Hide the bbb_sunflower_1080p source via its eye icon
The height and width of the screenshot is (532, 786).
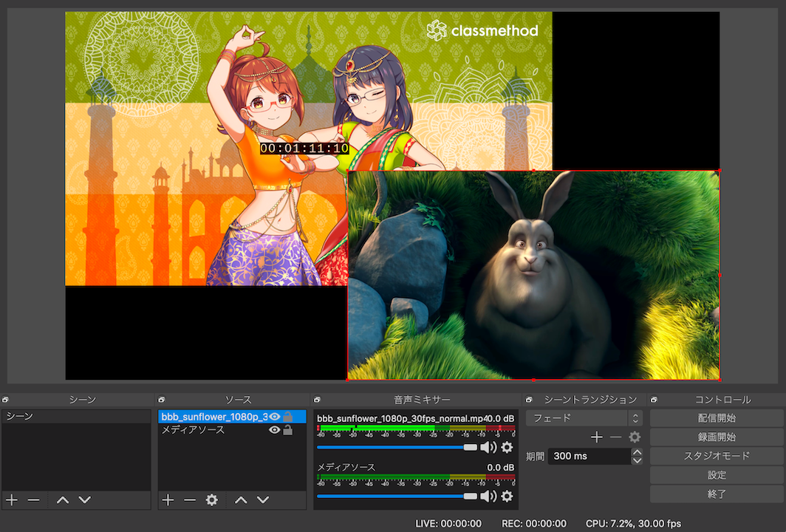(274, 417)
